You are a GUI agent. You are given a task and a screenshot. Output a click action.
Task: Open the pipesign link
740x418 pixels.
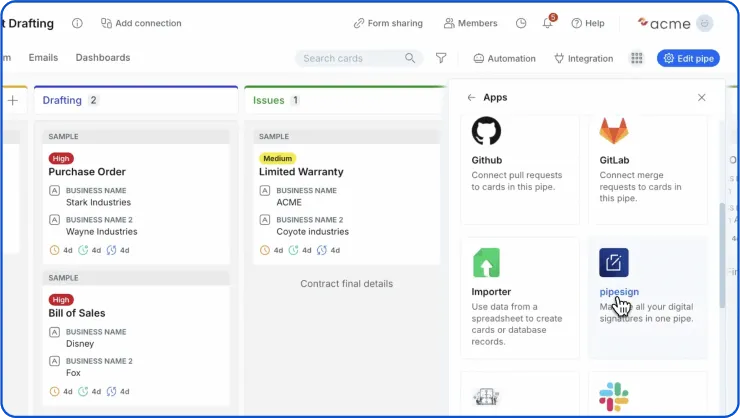(619, 292)
